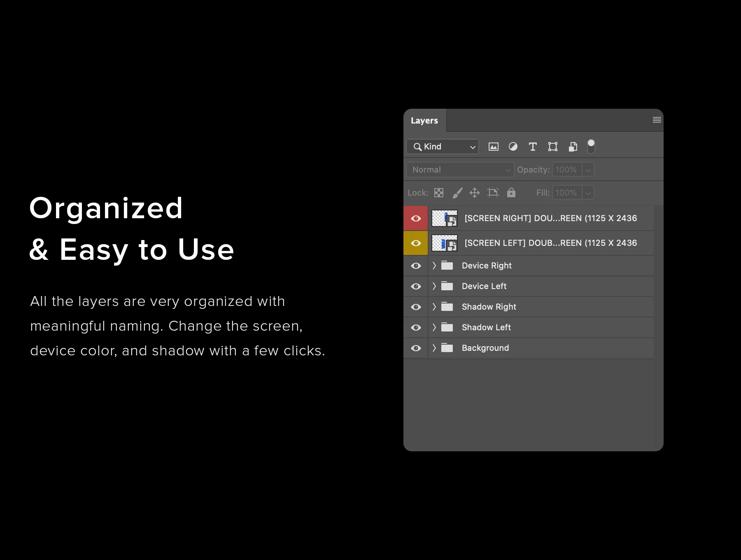Viewport: 741px width, 560px height.
Task: Filter for pixel layers icon
Action: click(x=493, y=147)
